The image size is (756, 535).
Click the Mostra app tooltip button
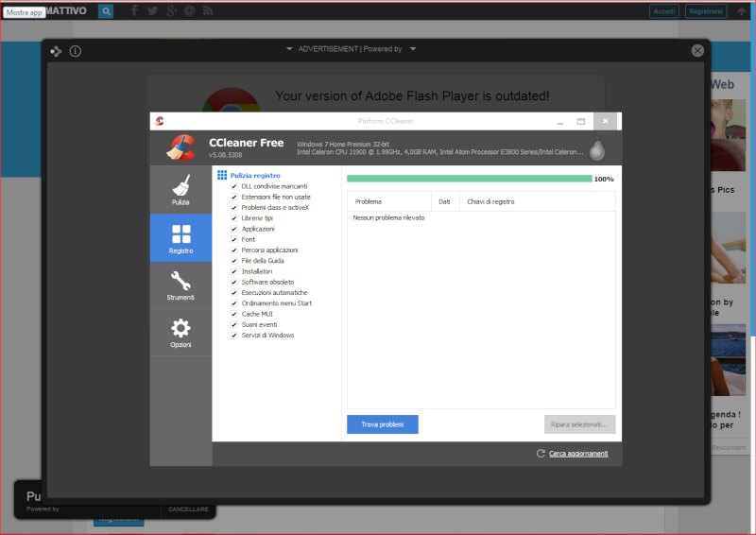tap(25, 12)
